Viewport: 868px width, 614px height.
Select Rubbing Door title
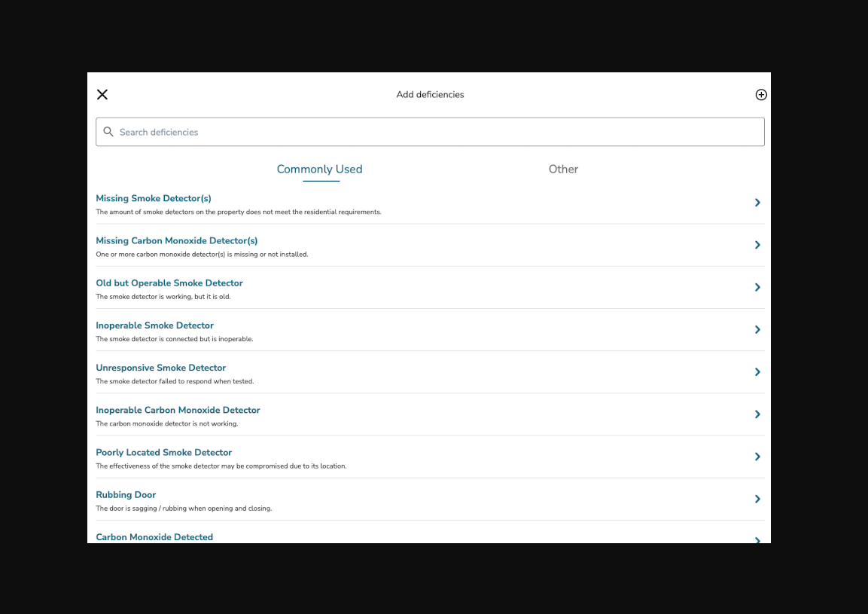126,495
